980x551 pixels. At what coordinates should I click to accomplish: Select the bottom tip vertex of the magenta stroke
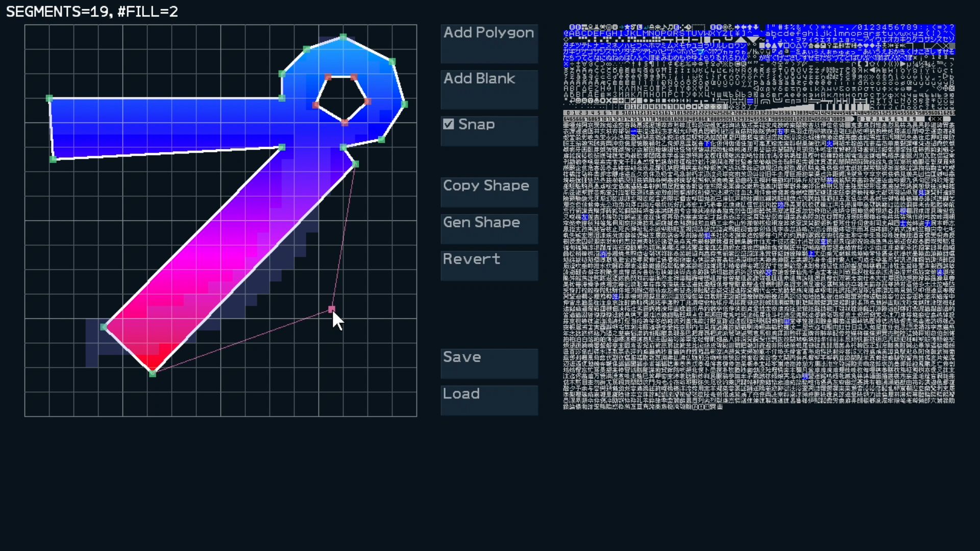click(x=152, y=373)
